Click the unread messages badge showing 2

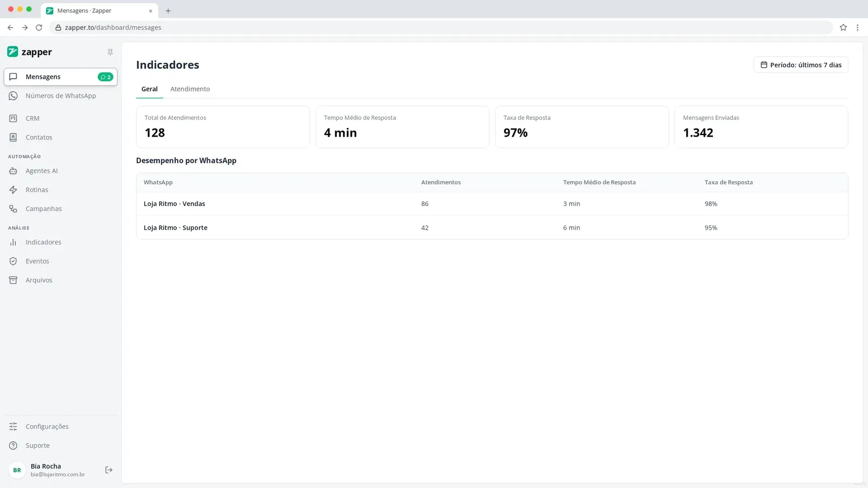click(x=106, y=77)
